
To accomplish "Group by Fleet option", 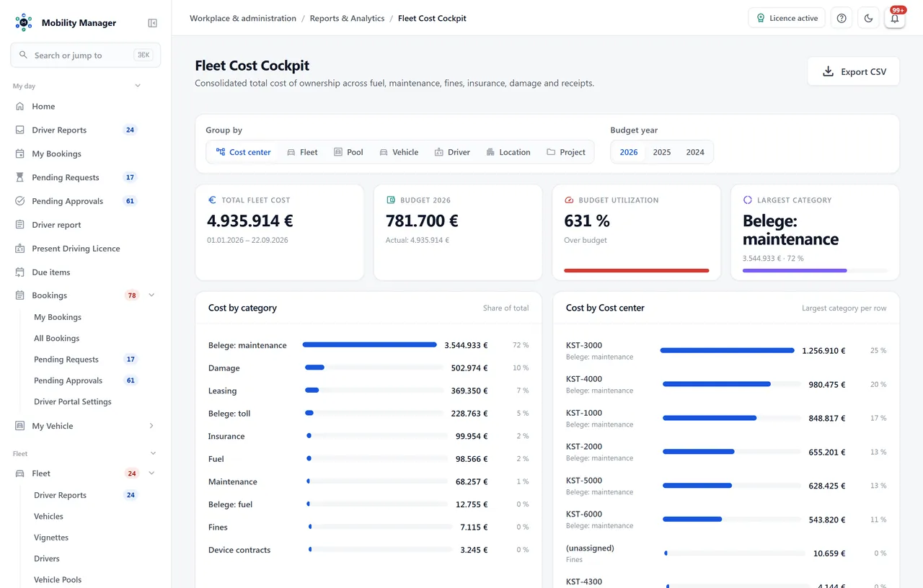I will tap(302, 152).
